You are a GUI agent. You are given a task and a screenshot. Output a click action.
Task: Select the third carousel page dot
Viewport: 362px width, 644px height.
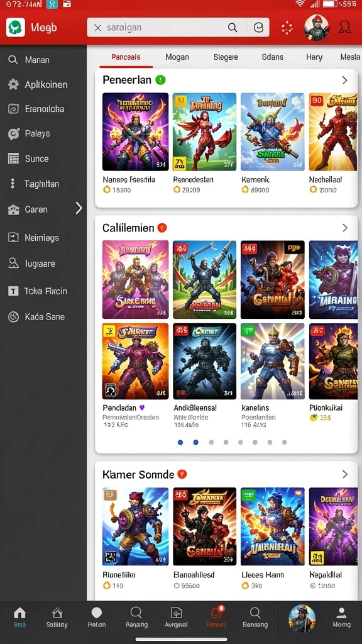click(x=211, y=442)
